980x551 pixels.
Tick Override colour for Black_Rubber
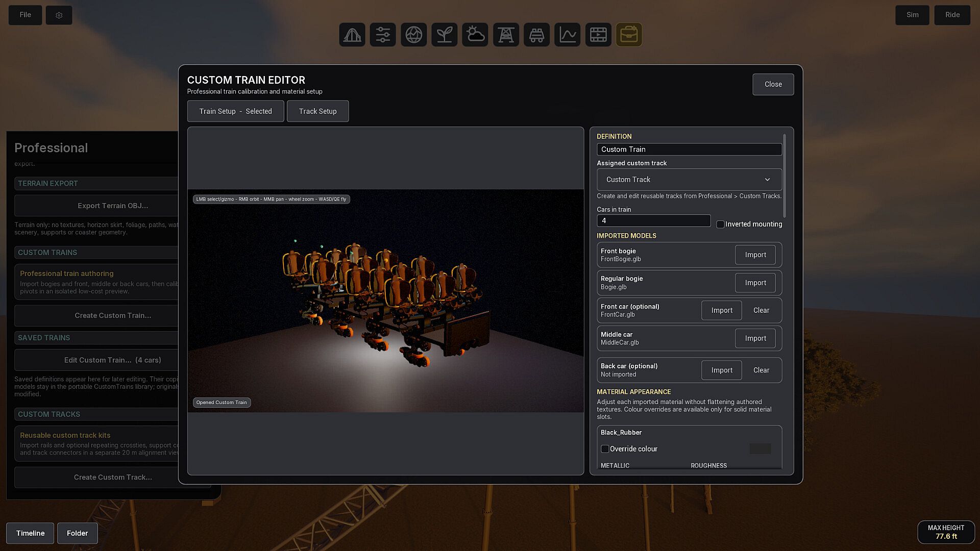[x=605, y=449]
